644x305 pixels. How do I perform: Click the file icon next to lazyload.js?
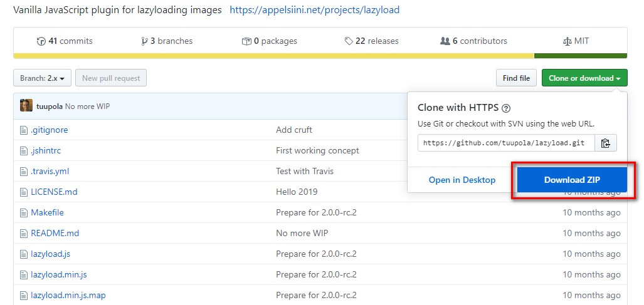[x=24, y=254]
